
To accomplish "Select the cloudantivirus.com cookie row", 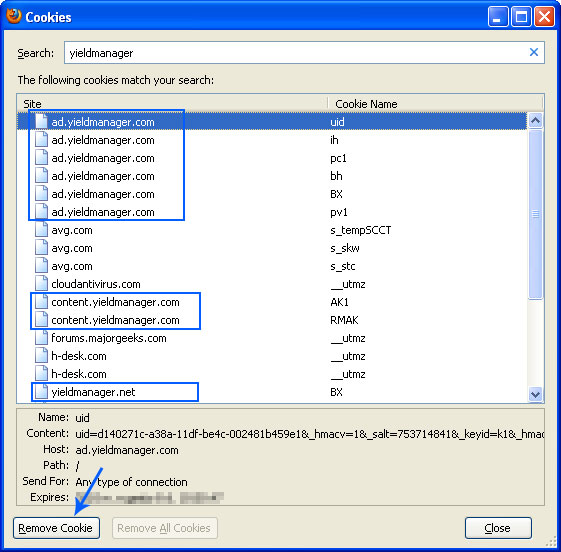I will (272, 284).
